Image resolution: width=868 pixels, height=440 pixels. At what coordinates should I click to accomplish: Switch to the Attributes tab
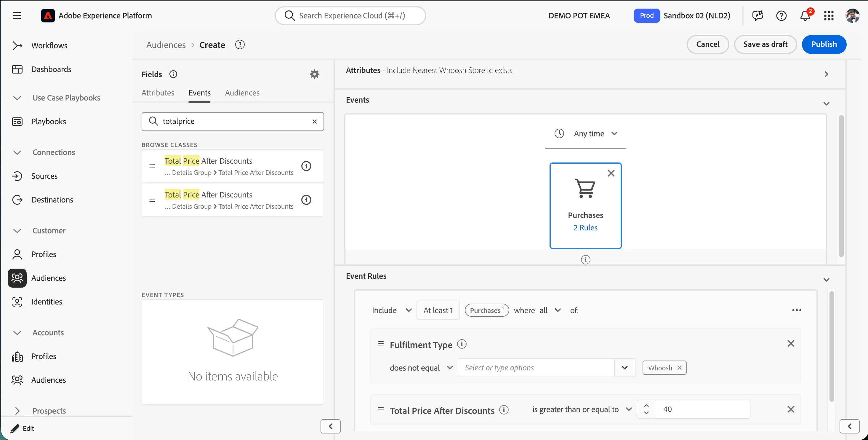158,93
